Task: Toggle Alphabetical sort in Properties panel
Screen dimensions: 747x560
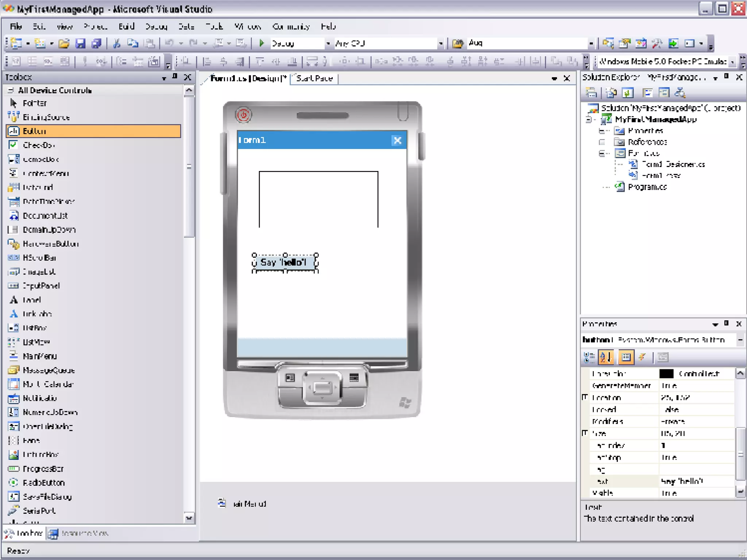Action: point(605,357)
